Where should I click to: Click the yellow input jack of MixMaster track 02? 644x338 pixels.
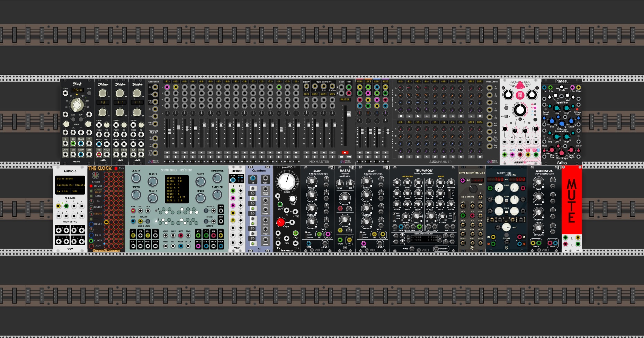[x=176, y=87]
